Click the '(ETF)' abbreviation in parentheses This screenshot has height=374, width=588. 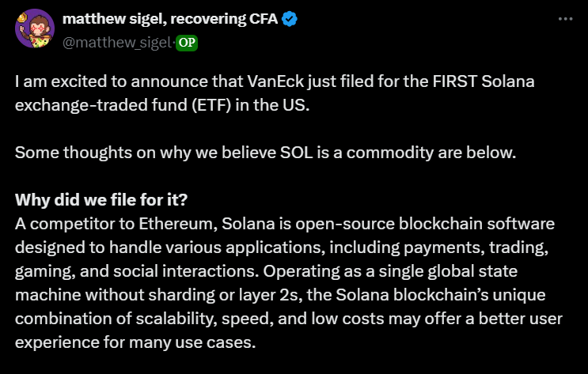coord(211,105)
